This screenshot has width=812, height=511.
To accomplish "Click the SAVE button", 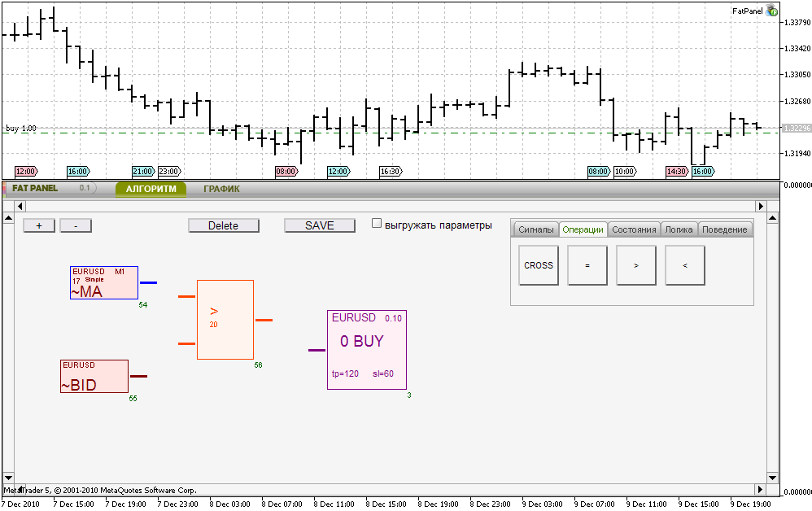I will [x=319, y=225].
